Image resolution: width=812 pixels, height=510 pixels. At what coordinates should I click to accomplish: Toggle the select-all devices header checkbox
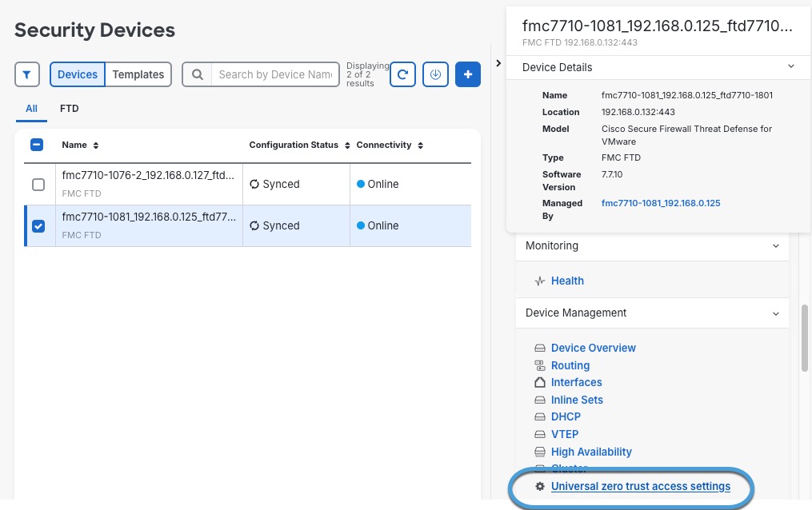pos(37,145)
